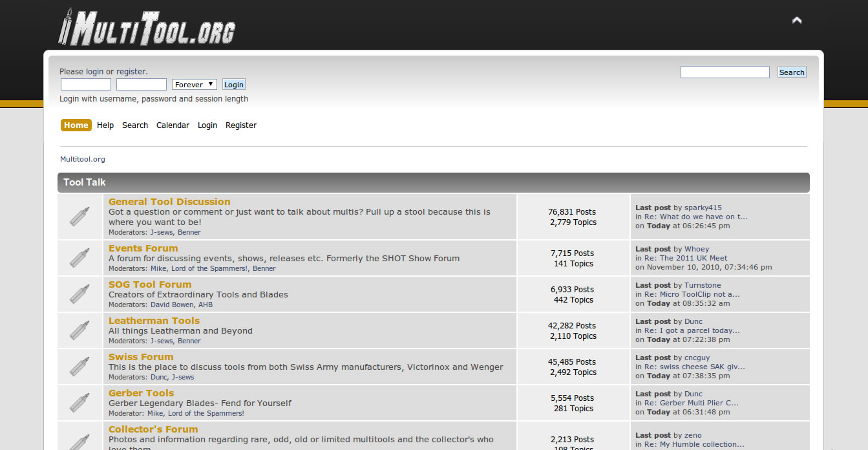Open 'Lord of the Spammers!' link under Gerber Tools
868x450 pixels.
206,414
